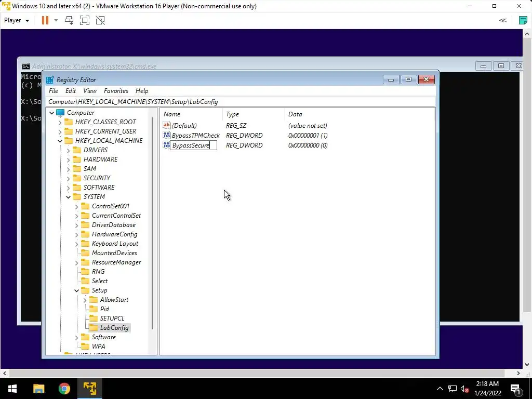Select the HardwareConfig key

pyautogui.click(x=114, y=234)
